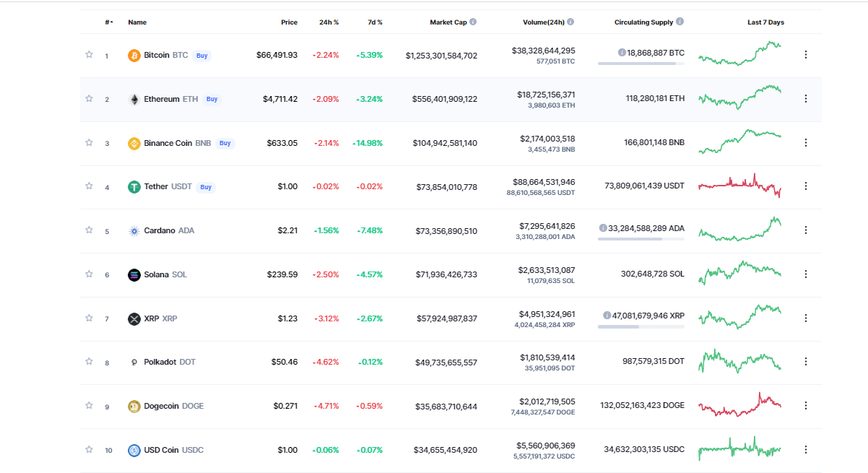This screenshot has width=868, height=473.
Task: Click Bitcoin market cap $1,253,301,584,702
Action: [441, 55]
